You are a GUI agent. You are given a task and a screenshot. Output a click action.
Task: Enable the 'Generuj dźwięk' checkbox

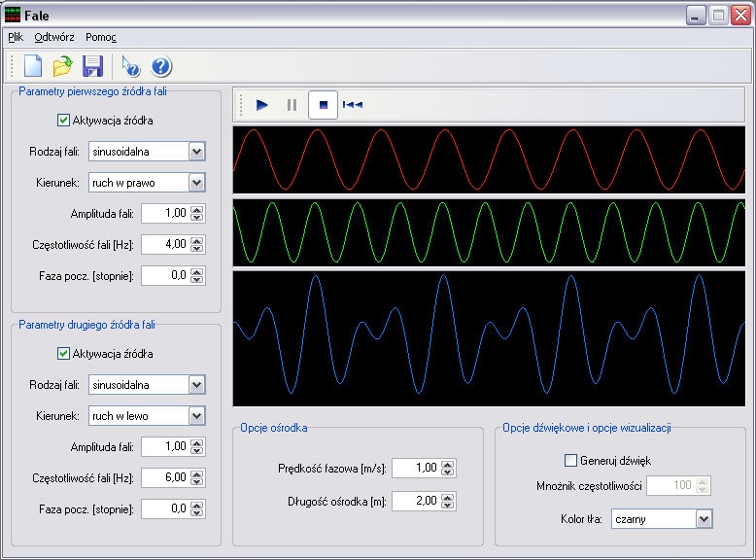tap(570, 460)
